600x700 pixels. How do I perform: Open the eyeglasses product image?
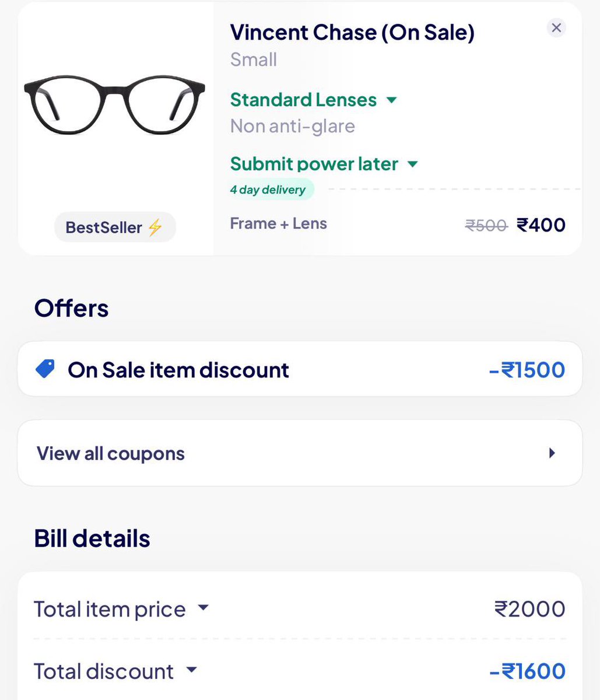[115, 105]
